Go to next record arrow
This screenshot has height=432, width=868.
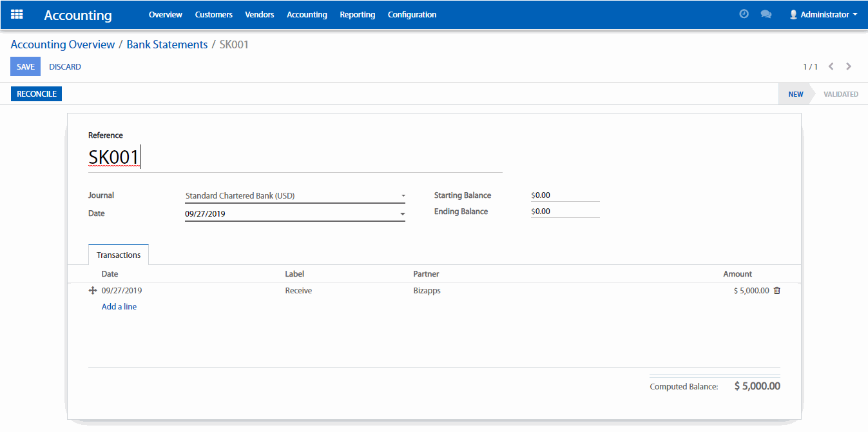pos(849,66)
